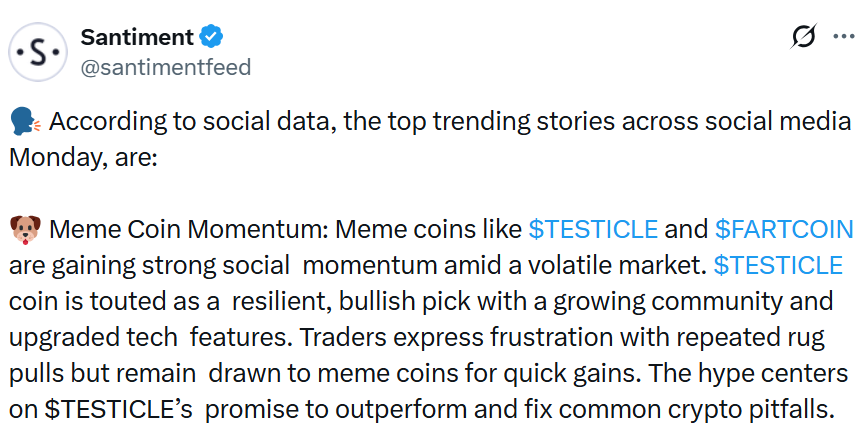Click the speaking head emoji

[x=26, y=123]
